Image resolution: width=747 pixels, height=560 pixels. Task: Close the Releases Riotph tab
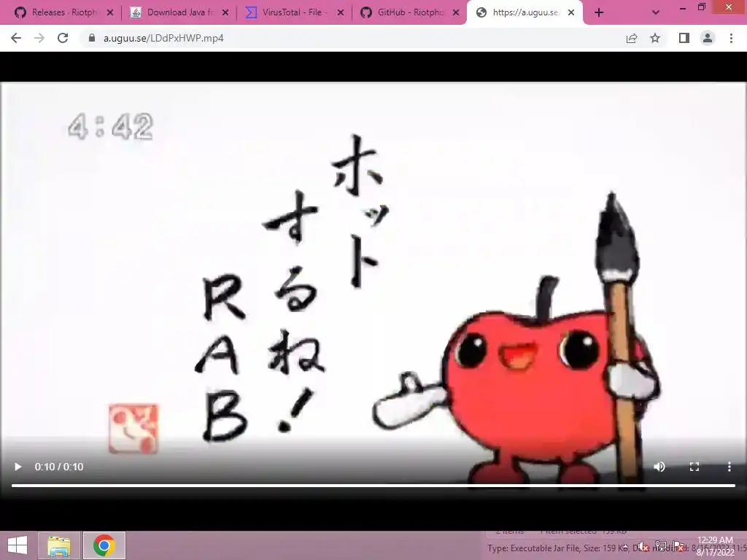pos(110,13)
